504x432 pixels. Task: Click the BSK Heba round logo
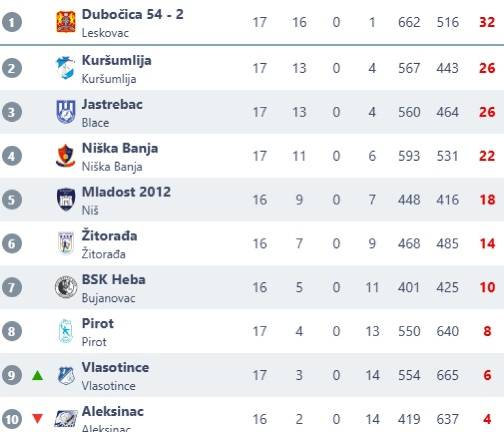point(65,287)
